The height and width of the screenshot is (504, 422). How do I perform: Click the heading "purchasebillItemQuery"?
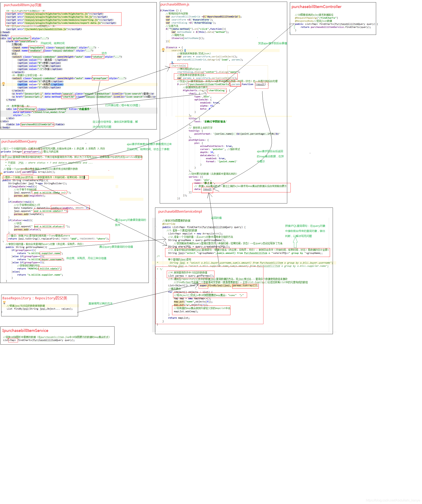[19, 141]
